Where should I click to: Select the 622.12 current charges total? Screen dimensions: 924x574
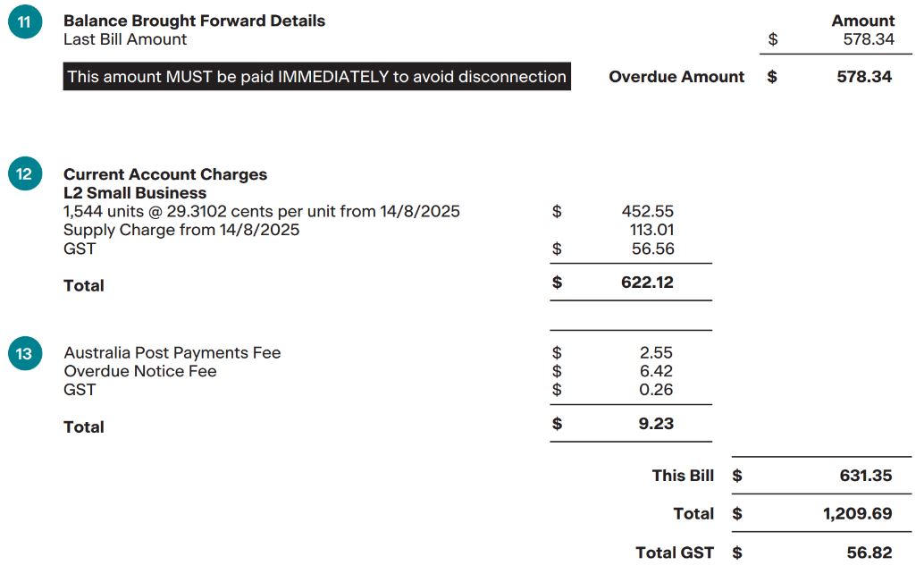click(647, 283)
